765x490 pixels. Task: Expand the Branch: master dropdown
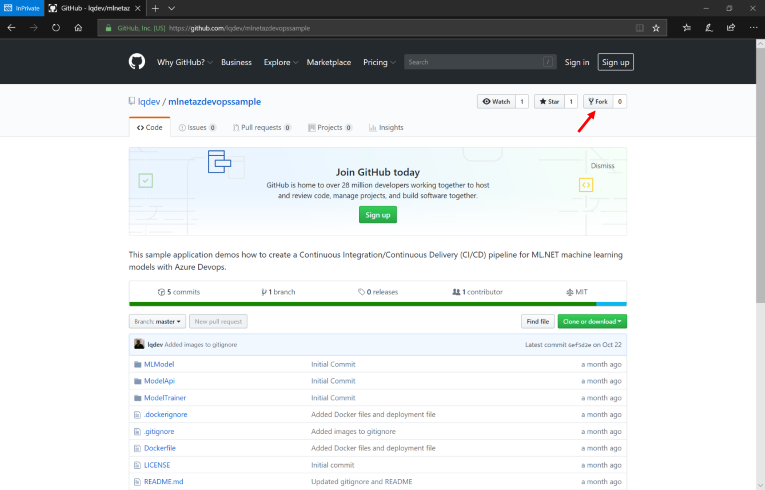[x=158, y=321]
